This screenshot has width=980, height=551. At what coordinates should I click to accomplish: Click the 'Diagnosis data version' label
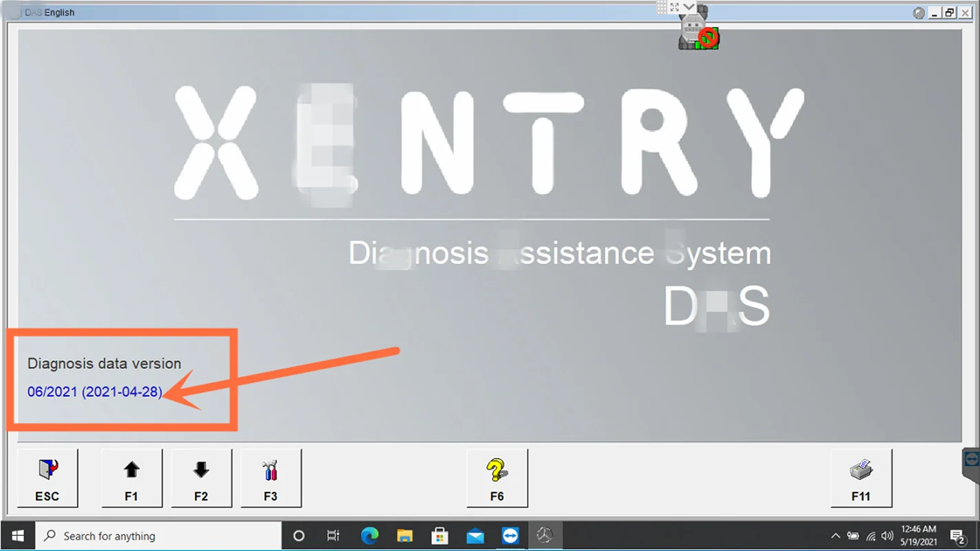(x=105, y=364)
